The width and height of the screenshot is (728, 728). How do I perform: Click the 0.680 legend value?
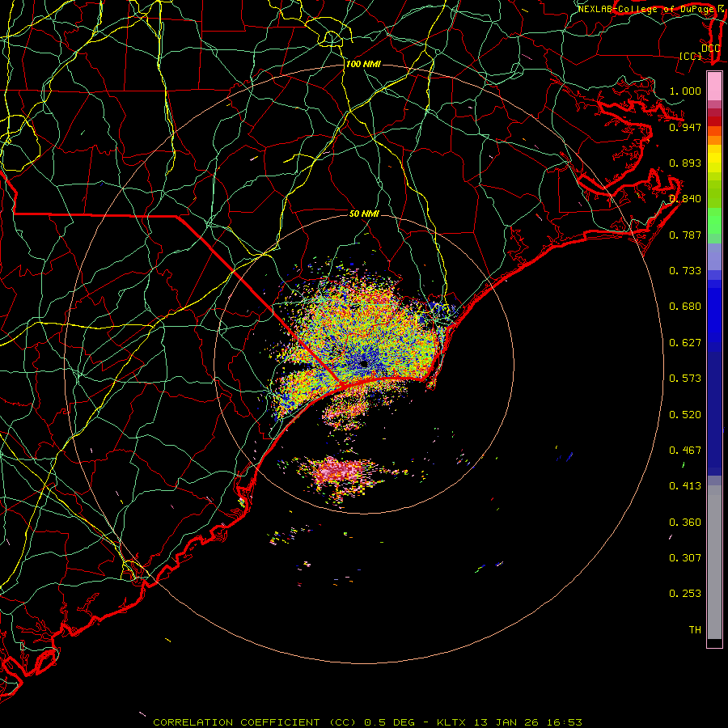click(x=685, y=307)
